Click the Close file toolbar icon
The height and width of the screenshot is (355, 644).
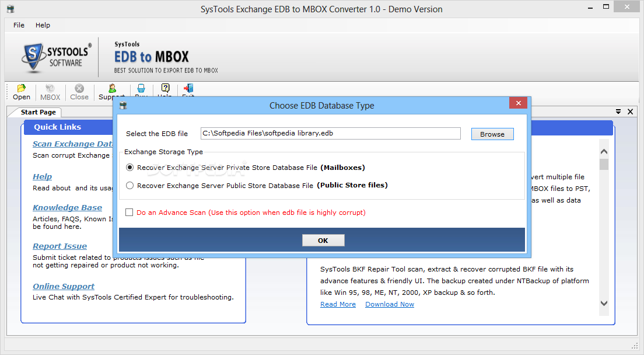79,92
